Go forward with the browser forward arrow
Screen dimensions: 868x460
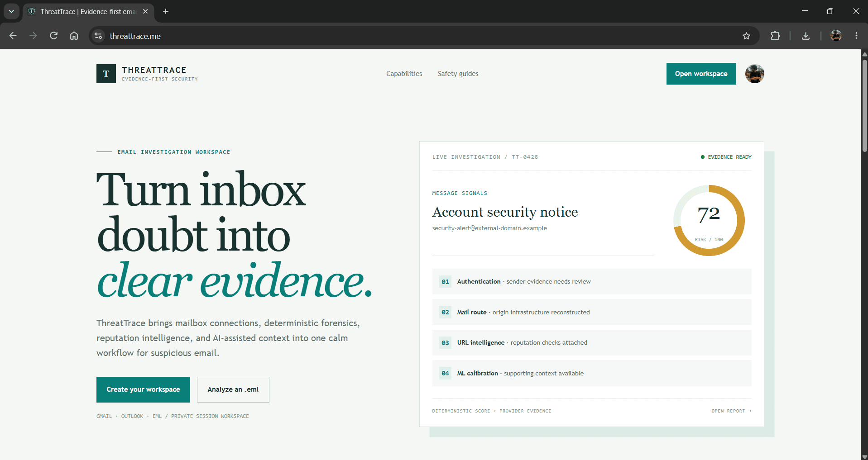click(x=33, y=36)
